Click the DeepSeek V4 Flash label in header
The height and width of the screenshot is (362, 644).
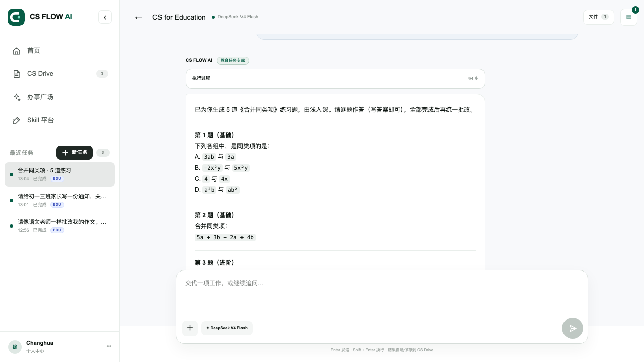pyautogui.click(x=237, y=17)
